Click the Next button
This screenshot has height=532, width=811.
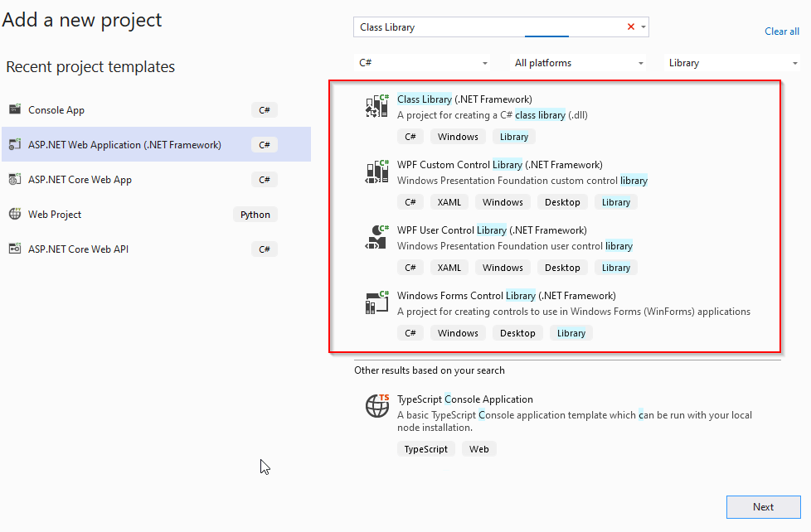coord(764,506)
